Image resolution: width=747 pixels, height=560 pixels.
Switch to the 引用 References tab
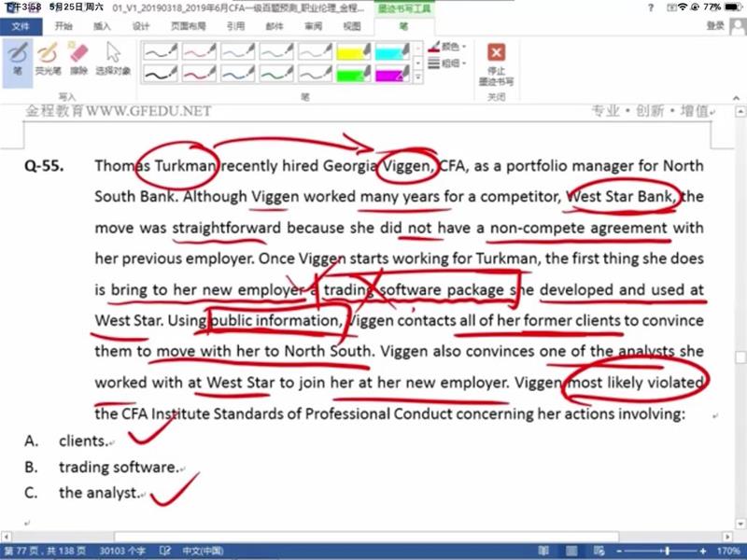point(235,26)
